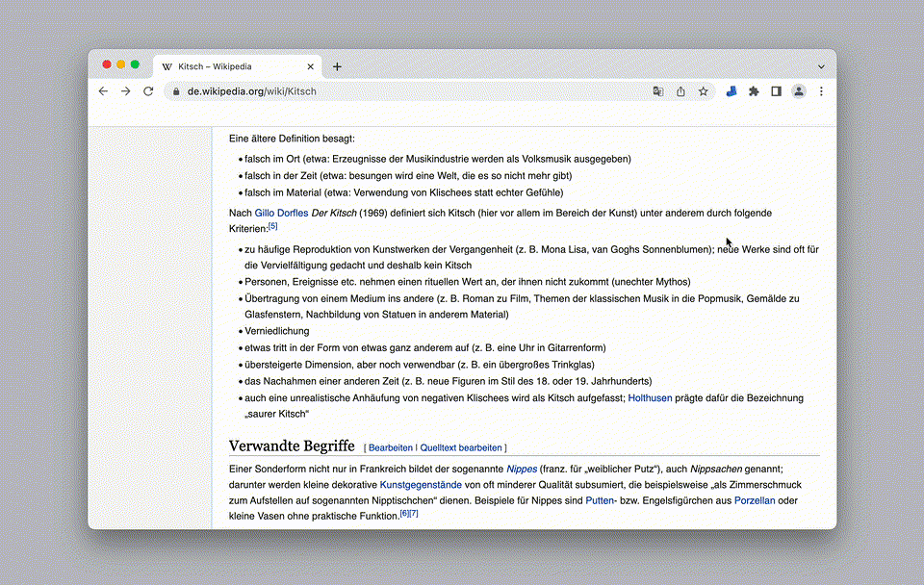Open the Extensions puzzle icon

coord(754,91)
